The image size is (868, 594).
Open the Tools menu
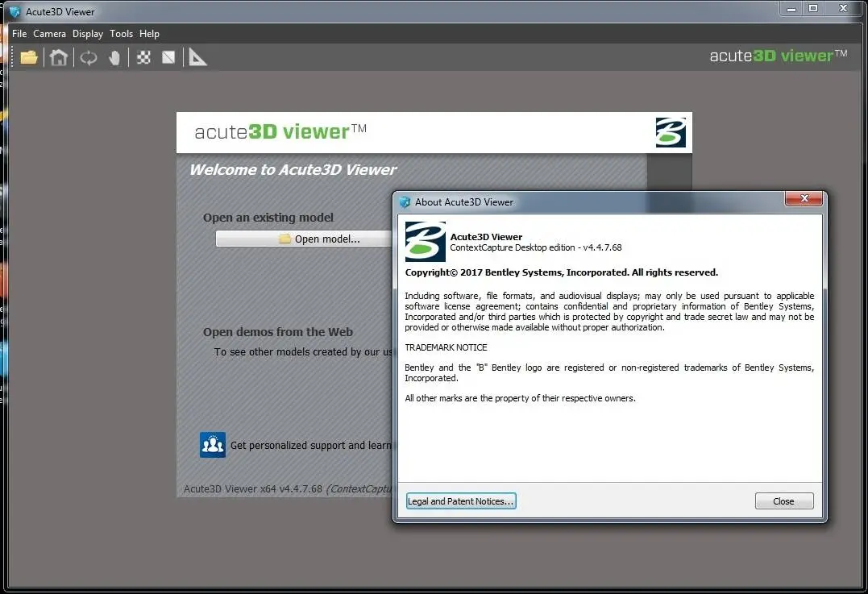pos(121,34)
